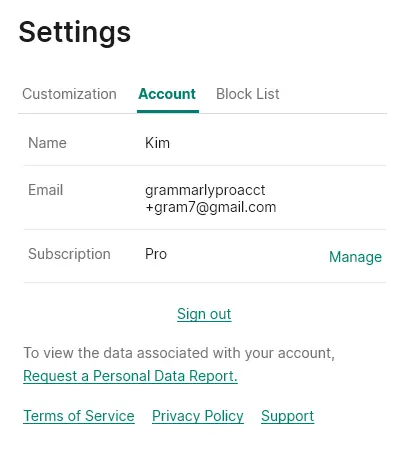393x457 pixels.
Task: Open the Privacy Policy link
Action: coord(198,416)
